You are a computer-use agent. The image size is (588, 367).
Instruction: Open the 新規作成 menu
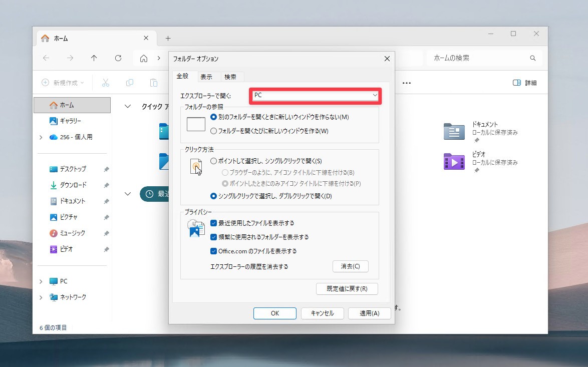pyautogui.click(x=63, y=83)
